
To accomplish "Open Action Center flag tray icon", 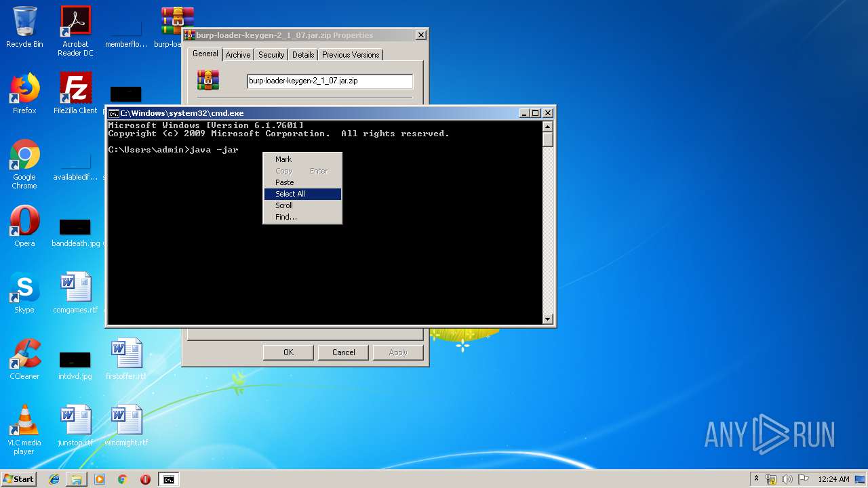I will click(804, 479).
